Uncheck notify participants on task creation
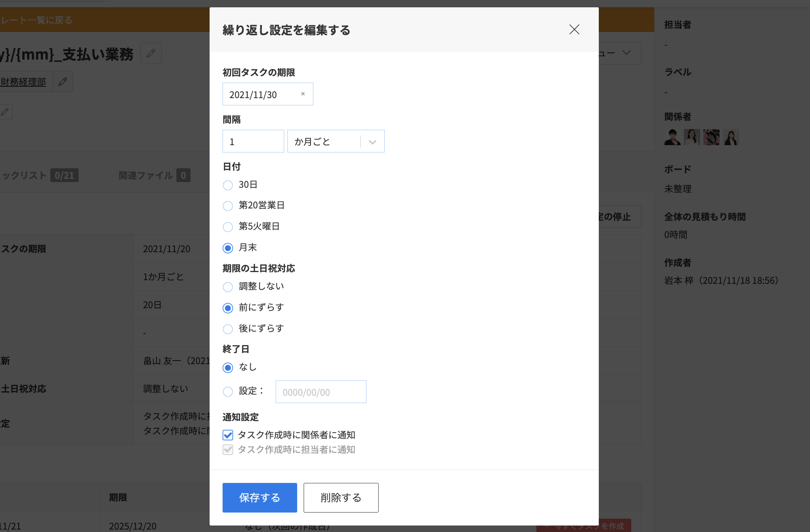The width and height of the screenshot is (810, 532). coord(228,435)
